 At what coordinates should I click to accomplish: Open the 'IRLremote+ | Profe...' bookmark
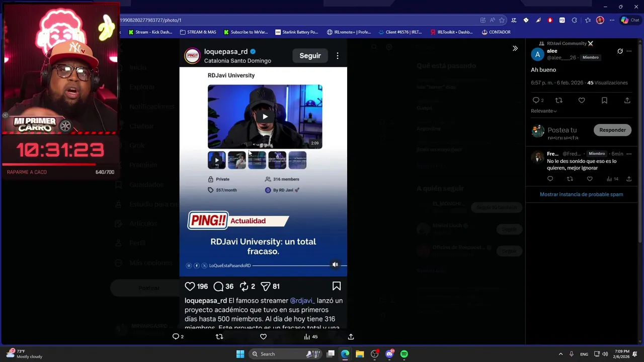349,32
